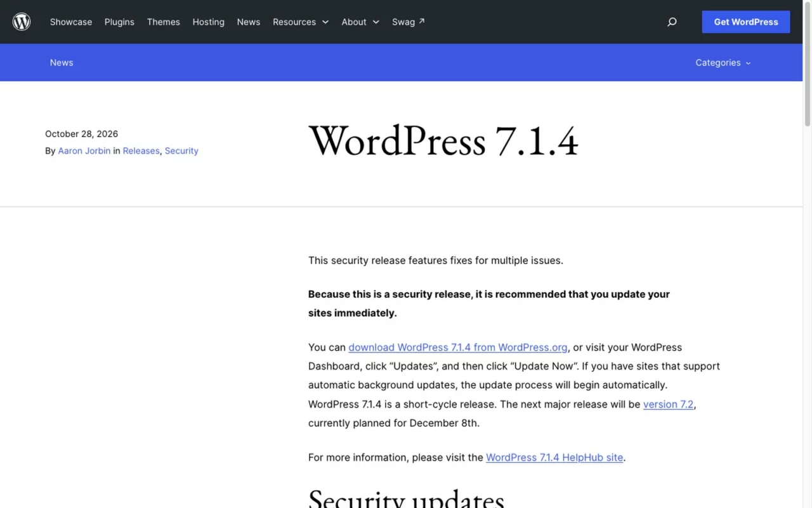The width and height of the screenshot is (812, 508).
Task: Open the Swag external link
Action: point(409,22)
